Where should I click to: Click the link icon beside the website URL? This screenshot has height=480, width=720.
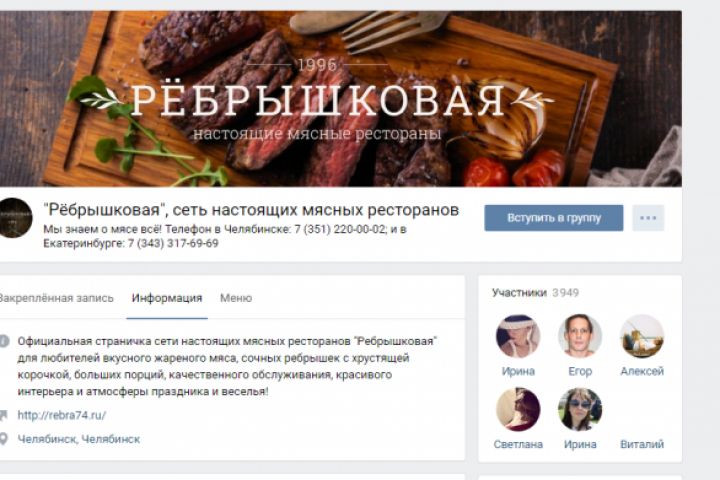4,415
